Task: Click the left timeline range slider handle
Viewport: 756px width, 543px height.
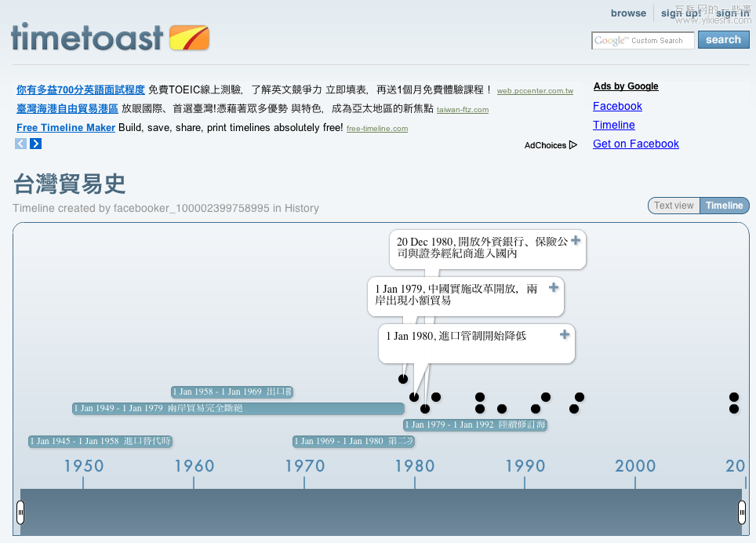Action: (20, 512)
